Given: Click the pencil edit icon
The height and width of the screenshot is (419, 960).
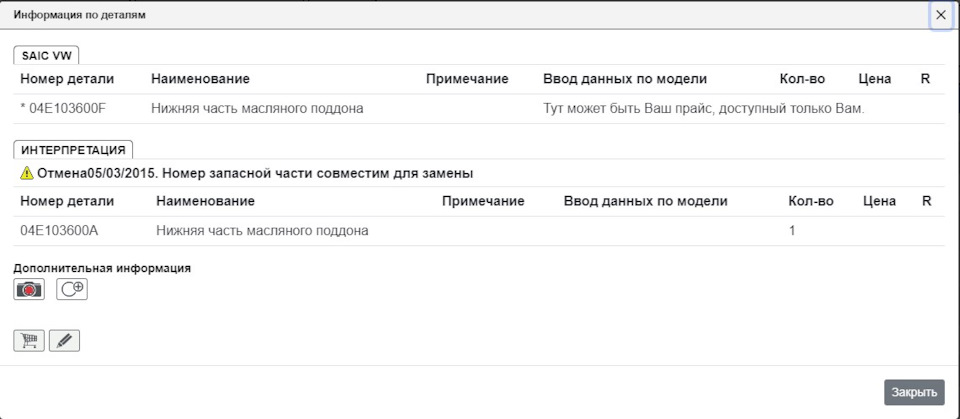Looking at the screenshot, I should pos(64,341).
